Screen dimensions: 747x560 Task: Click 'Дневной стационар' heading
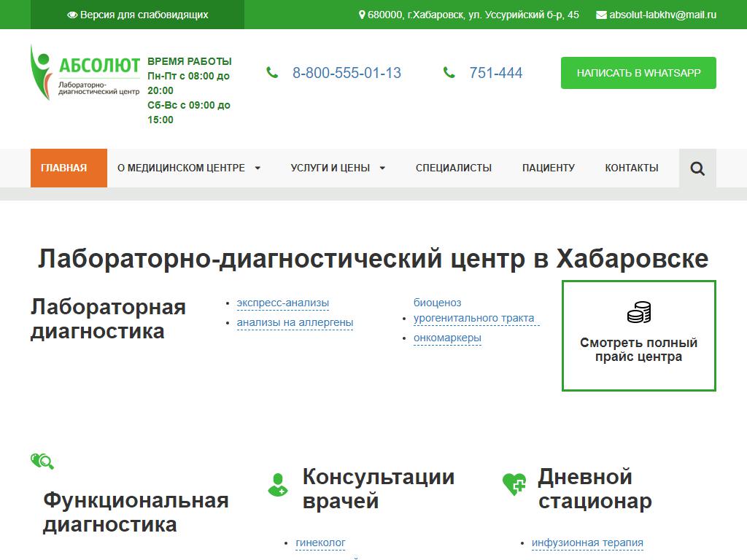pos(595,489)
